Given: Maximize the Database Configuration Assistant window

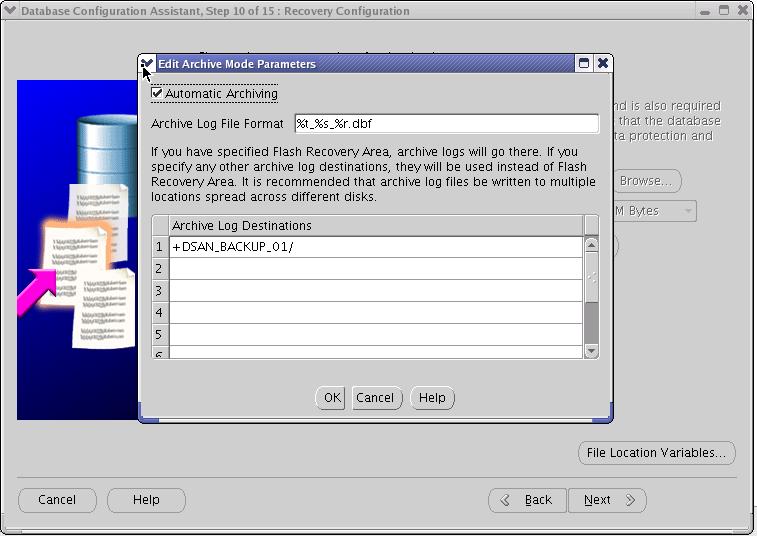Looking at the screenshot, I should (x=724, y=11).
